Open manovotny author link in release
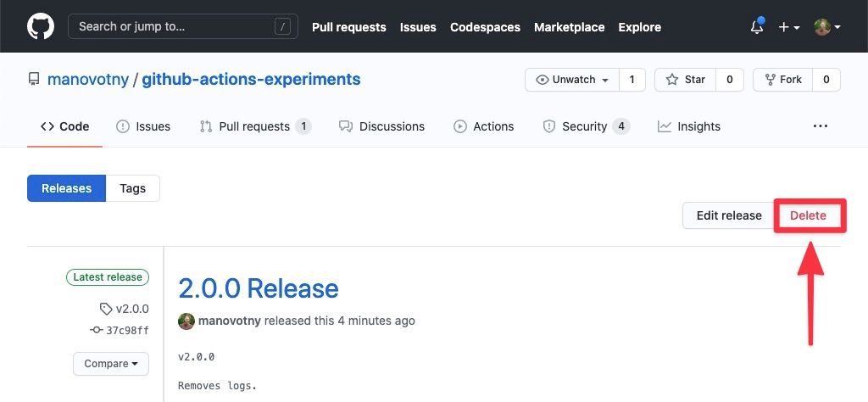The width and height of the screenshot is (868, 402). [x=230, y=321]
